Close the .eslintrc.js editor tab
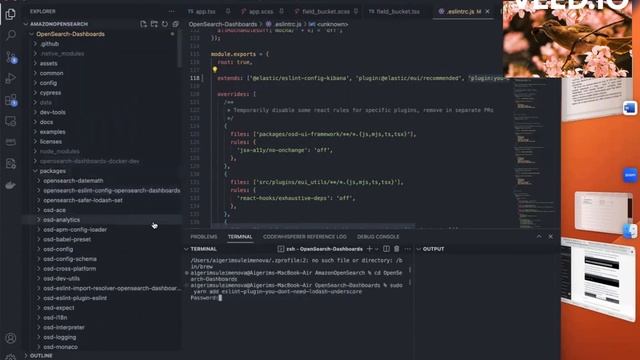 (487, 11)
